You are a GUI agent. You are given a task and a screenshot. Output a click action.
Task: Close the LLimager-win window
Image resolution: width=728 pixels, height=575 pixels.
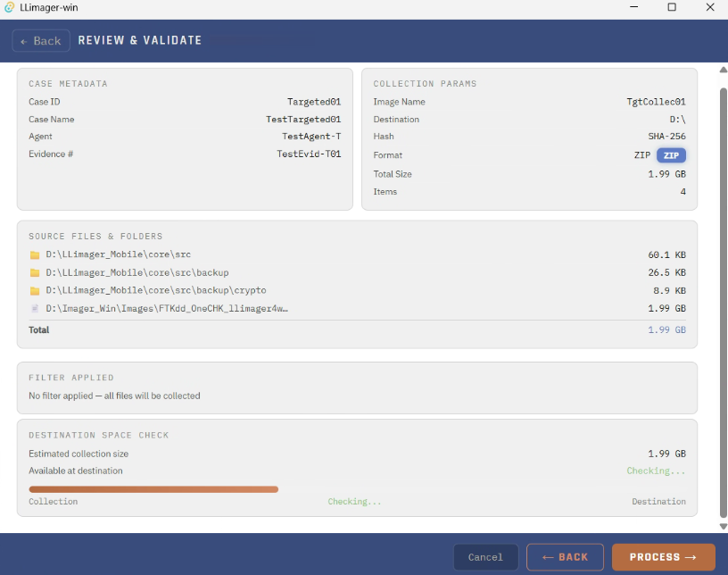710,7
